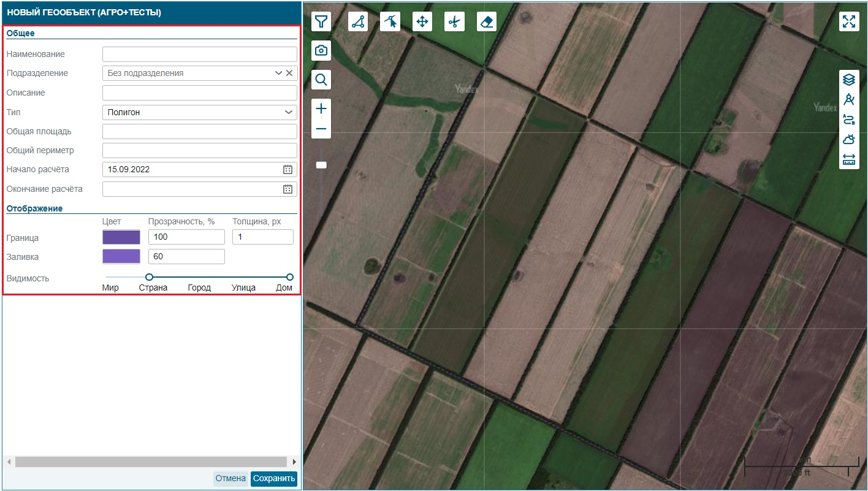Zoom in on the map
Viewport: 868px width, 491px height.
(x=321, y=109)
